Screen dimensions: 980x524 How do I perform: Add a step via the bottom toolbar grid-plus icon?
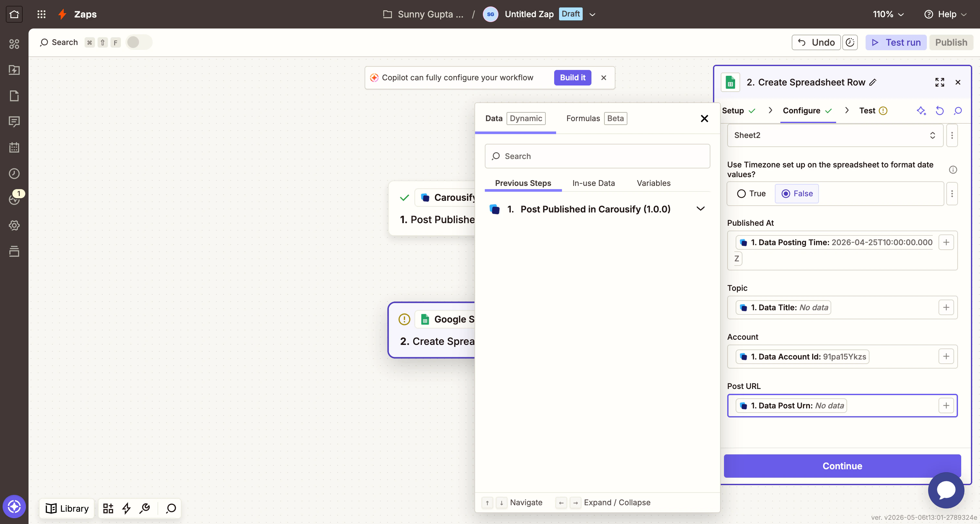(x=108, y=508)
